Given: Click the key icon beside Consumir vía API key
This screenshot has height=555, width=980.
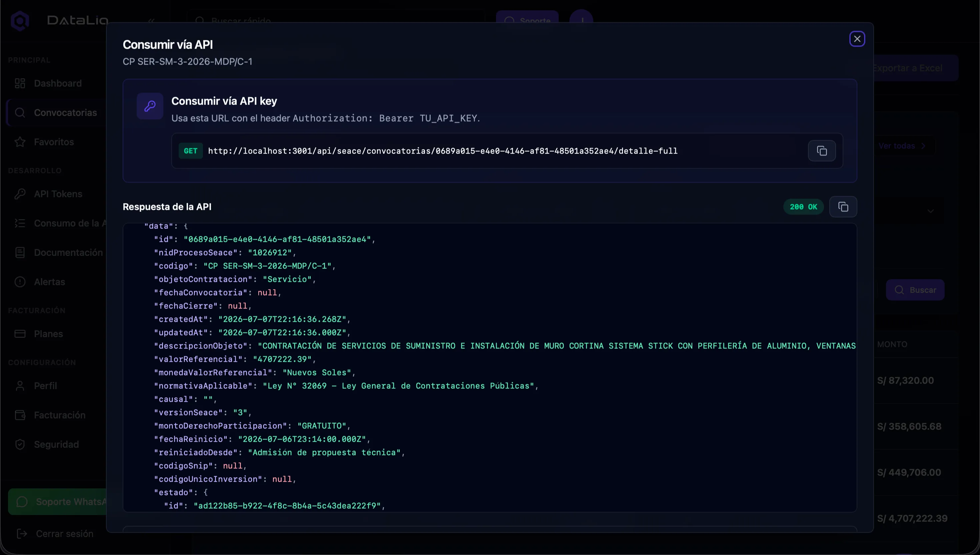Looking at the screenshot, I should coord(150,106).
